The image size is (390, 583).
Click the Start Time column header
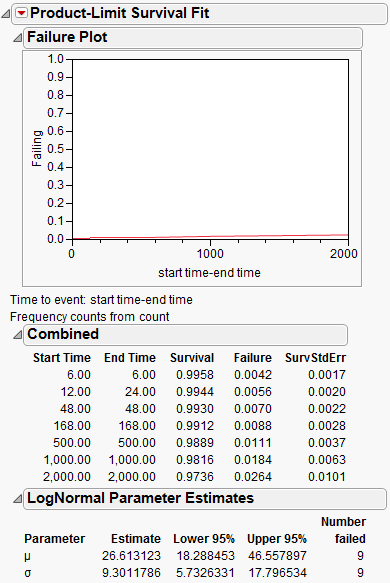62,358
